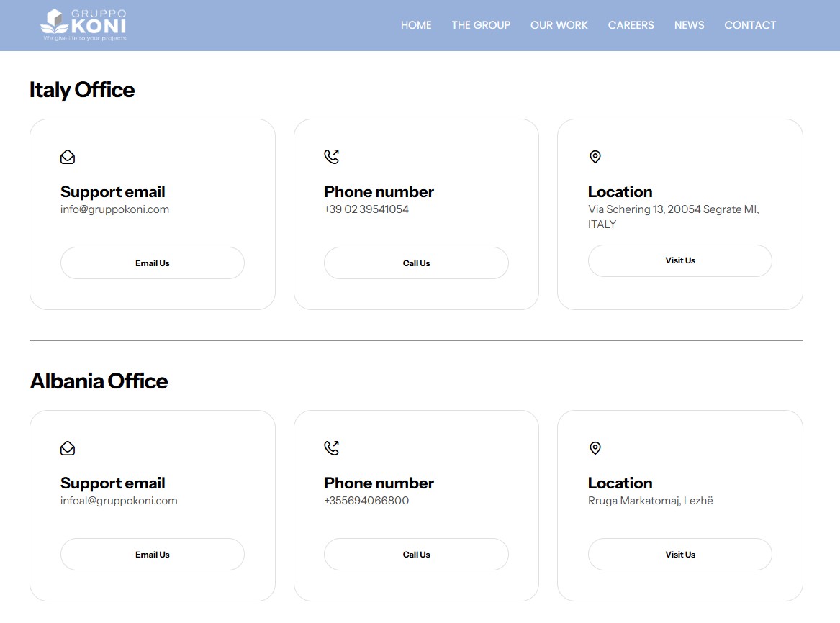The width and height of the screenshot is (840, 623).
Task: Click the phone icon in Italy Office
Action: (x=332, y=156)
